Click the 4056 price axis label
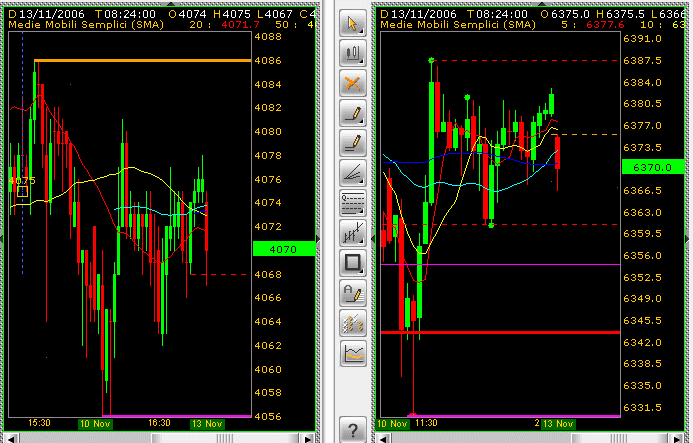 pos(268,416)
